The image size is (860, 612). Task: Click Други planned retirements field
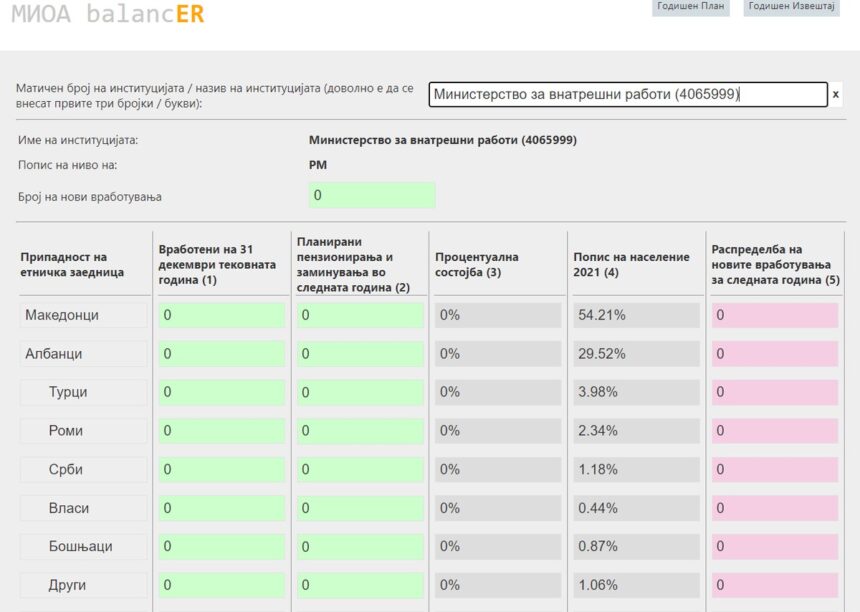click(x=360, y=585)
